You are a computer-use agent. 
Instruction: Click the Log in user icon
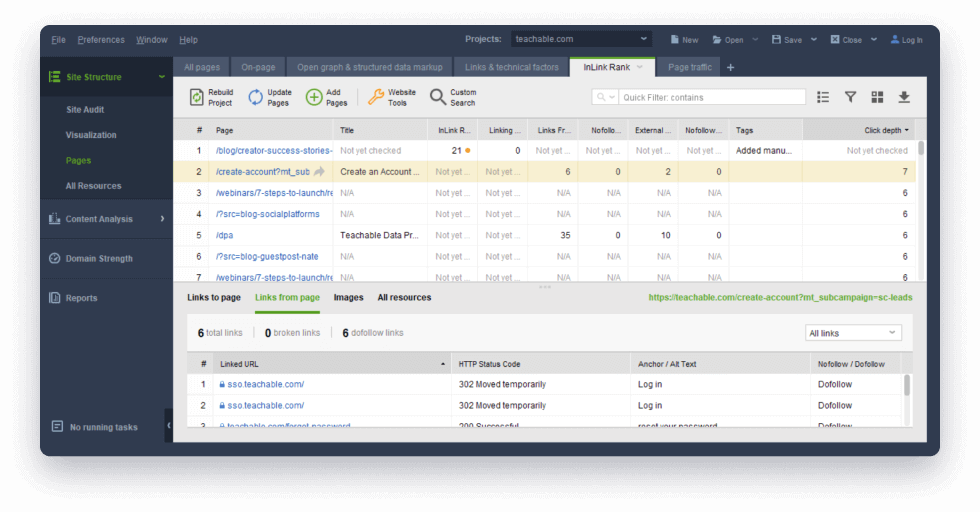[894, 39]
